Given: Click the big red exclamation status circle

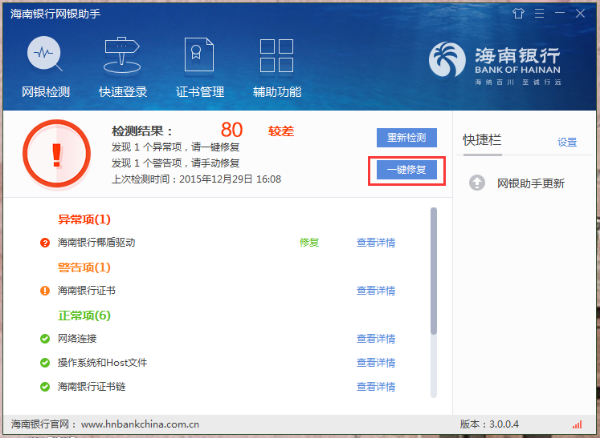Looking at the screenshot, I should click(x=57, y=154).
